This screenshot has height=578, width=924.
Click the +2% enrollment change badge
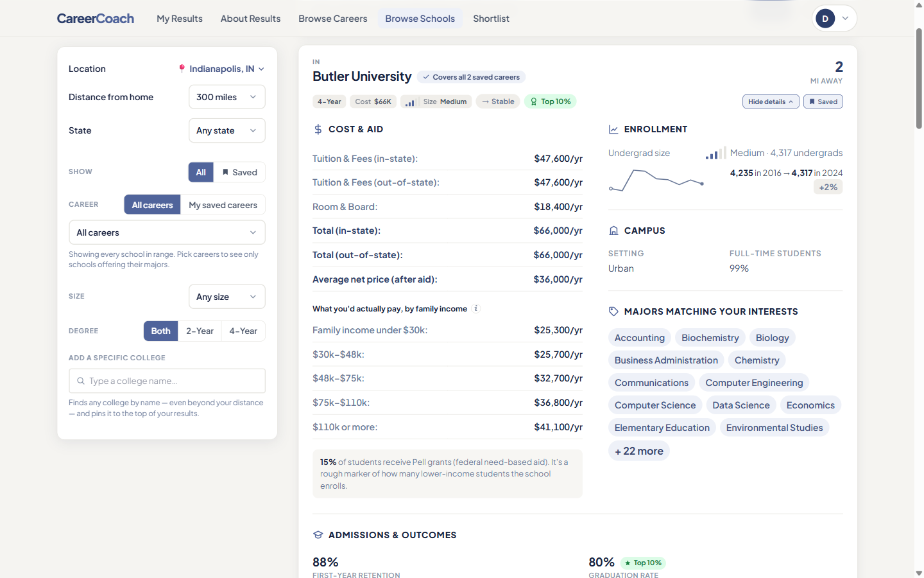point(828,187)
